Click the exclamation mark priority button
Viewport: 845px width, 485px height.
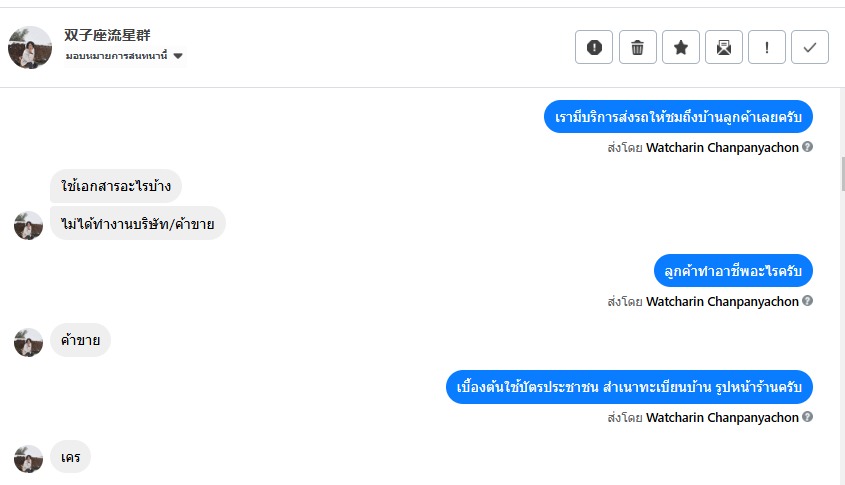767,47
